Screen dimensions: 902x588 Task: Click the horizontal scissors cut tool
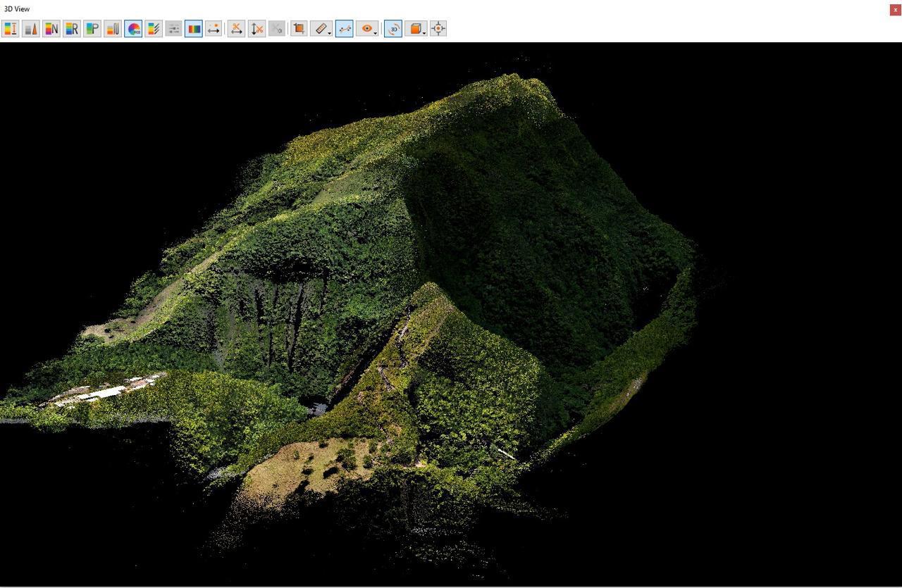[237, 29]
